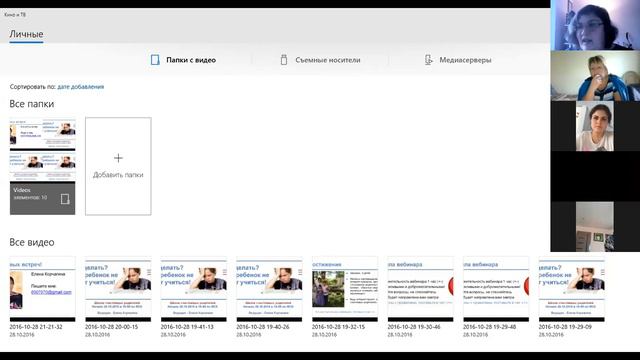This screenshot has width=640, height=360.
Task: Click the removable media USB icon
Action: pos(284,60)
